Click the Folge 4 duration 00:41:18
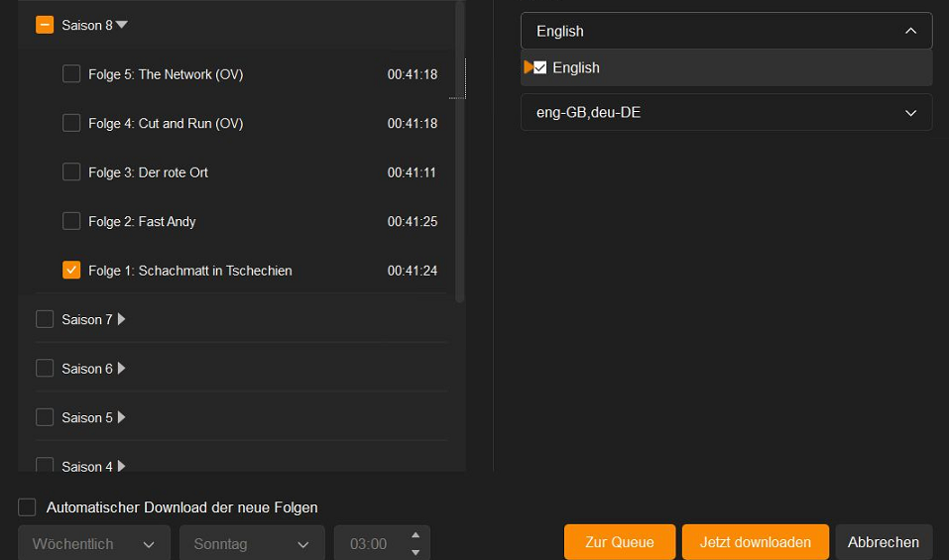This screenshot has width=949, height=560. tap(413, 123)
